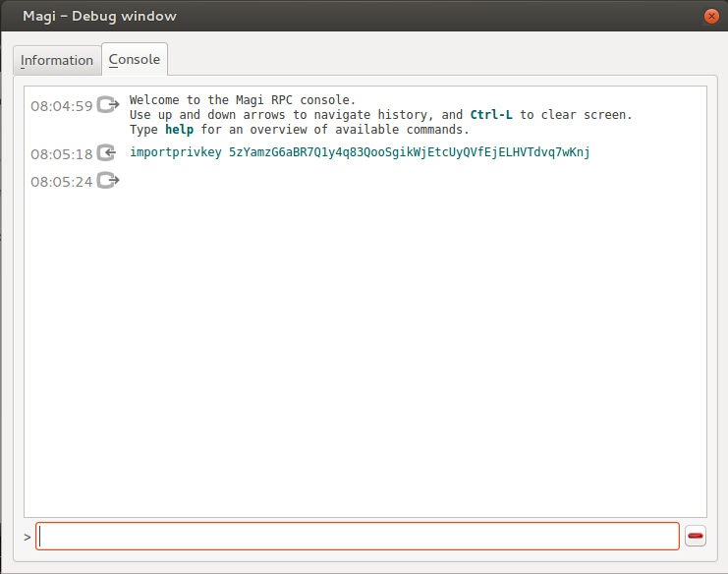The width and height of the screenshot is (728, 574).
Task: Switch to the Information tab
Action: coord(57,60)
